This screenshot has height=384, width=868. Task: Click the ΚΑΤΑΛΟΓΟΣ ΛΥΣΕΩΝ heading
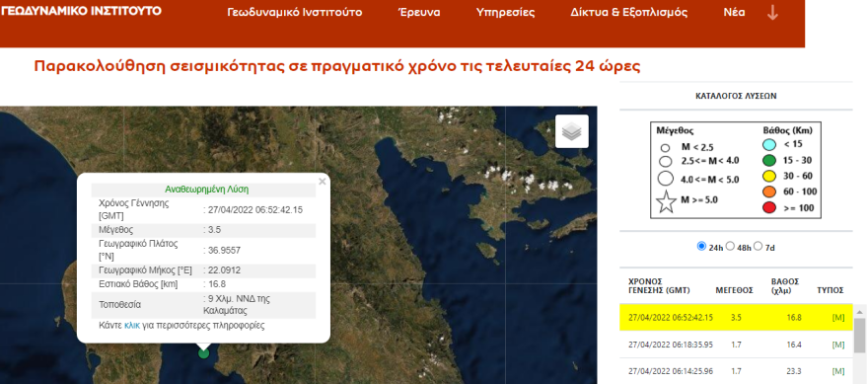coord(736,96)
